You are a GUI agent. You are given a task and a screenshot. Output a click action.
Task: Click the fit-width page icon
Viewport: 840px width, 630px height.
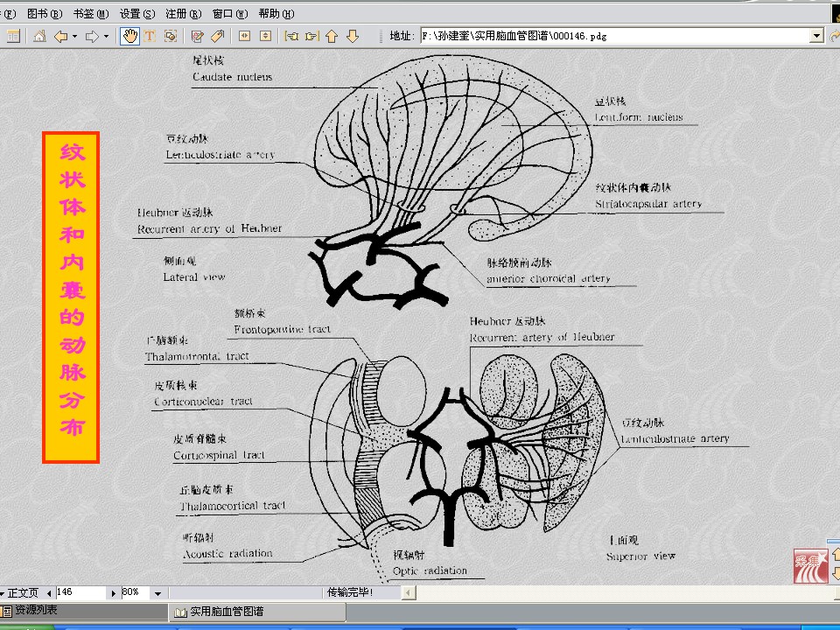tap(244, 36)
